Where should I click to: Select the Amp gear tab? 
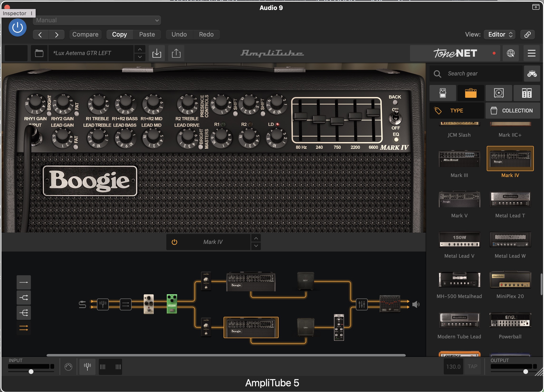coord(471,93)
